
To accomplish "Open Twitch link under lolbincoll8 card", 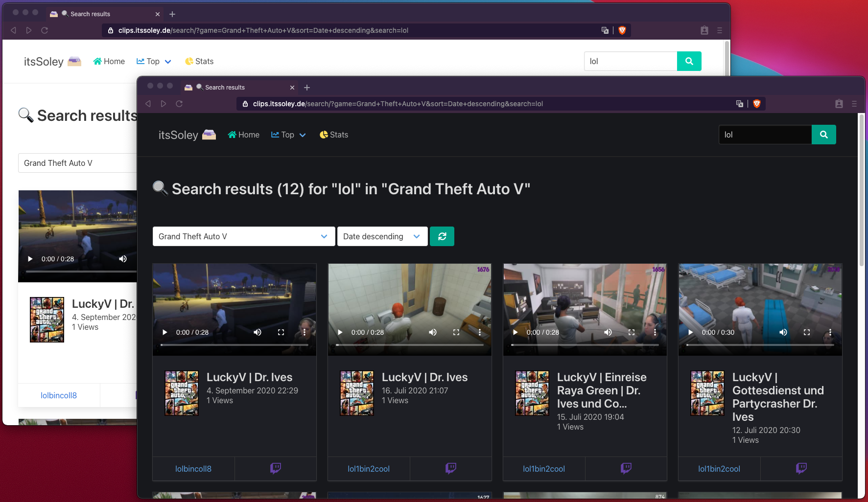I will point(276,468).
